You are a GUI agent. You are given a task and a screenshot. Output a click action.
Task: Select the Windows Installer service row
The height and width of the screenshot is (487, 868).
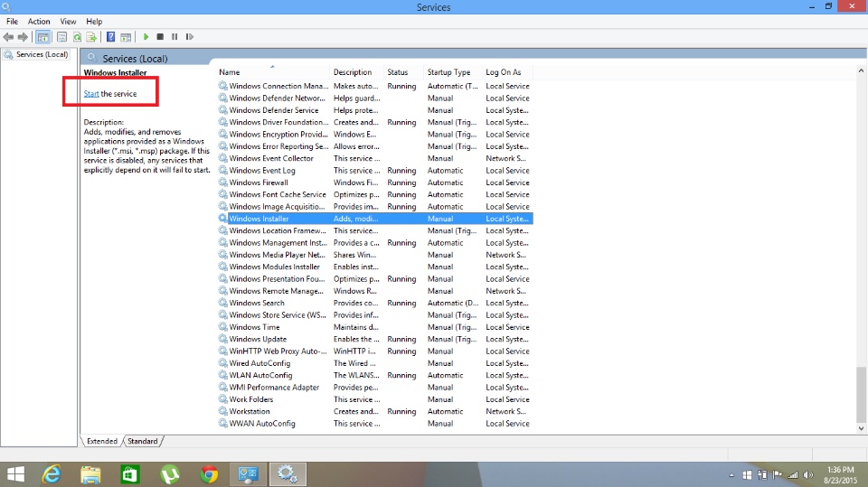(375, 219)
